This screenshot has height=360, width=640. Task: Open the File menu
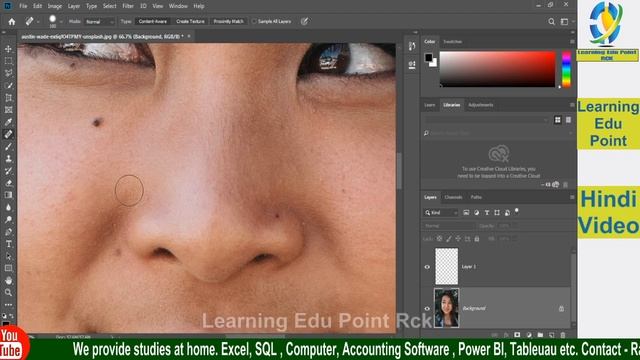[x=23, y=6]
